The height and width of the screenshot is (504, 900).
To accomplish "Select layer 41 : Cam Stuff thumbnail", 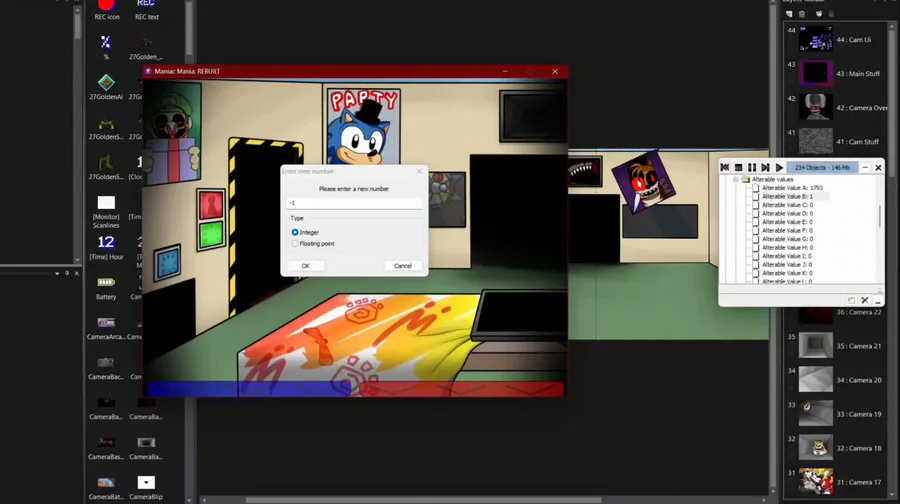I will pyautogui.click(x=816, y=141).
